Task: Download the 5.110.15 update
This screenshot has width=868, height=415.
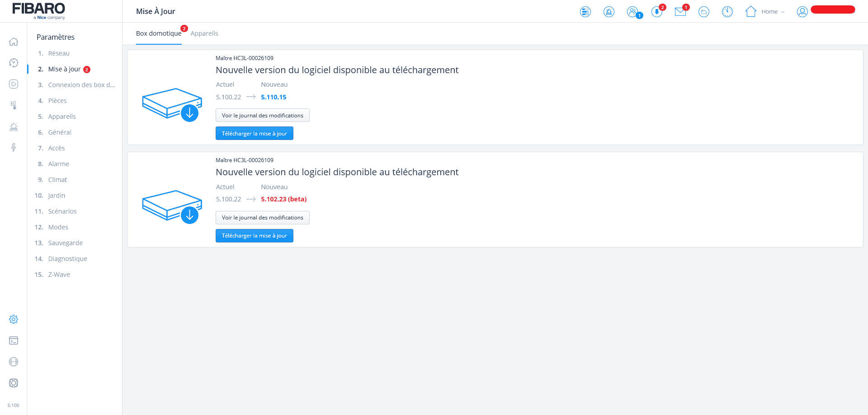Action: 254,134
